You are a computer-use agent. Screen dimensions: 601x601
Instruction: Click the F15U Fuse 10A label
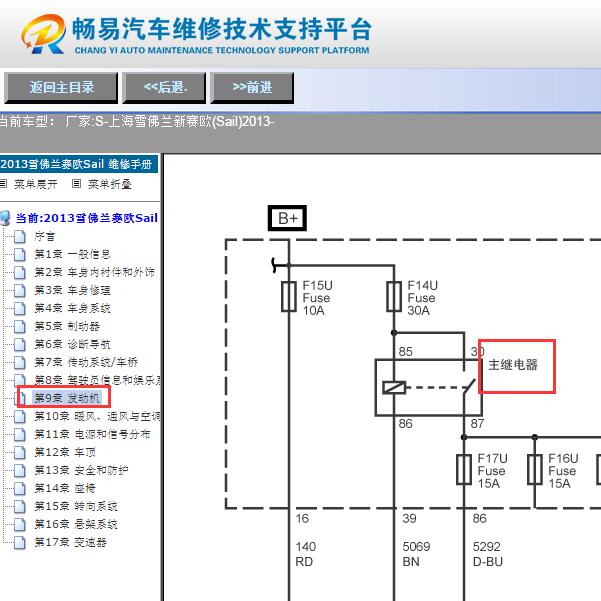tap(317, 298)
